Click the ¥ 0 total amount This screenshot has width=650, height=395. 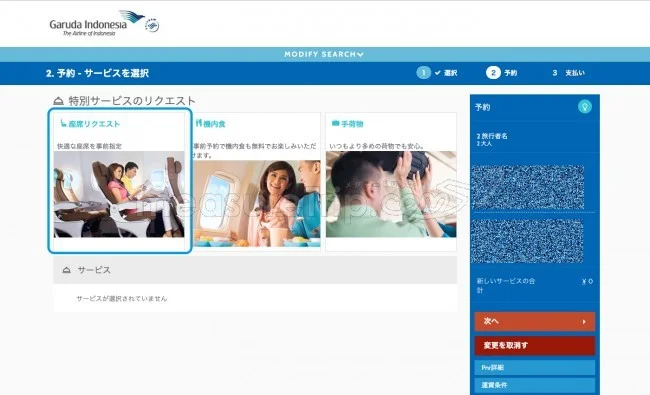pos(587,281)
